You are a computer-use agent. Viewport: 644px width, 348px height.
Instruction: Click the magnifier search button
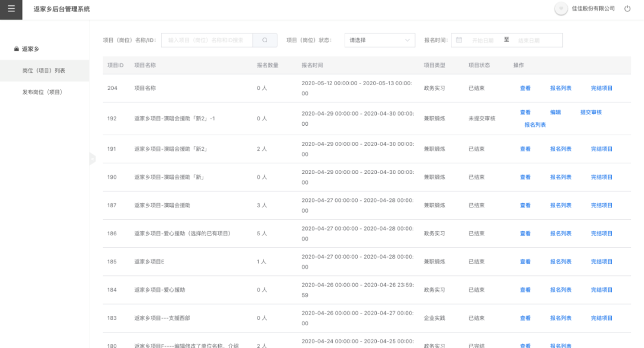click(x=265, y=40)
